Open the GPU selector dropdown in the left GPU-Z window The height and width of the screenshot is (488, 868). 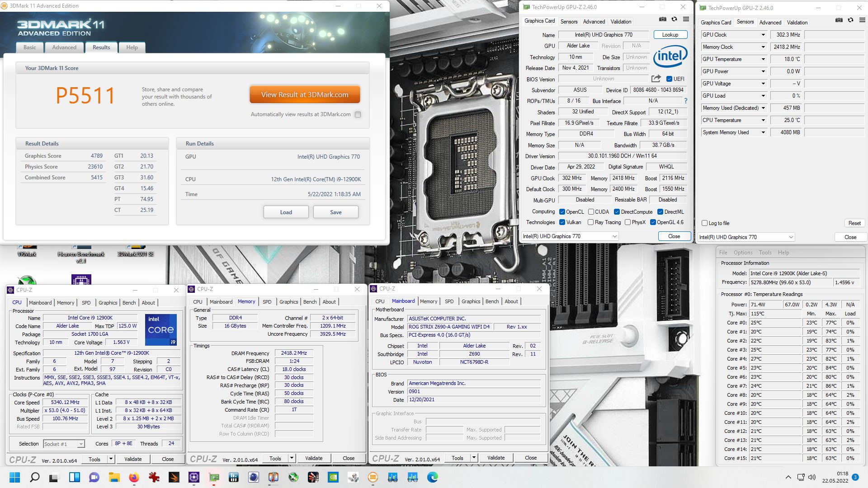[570, 236]
